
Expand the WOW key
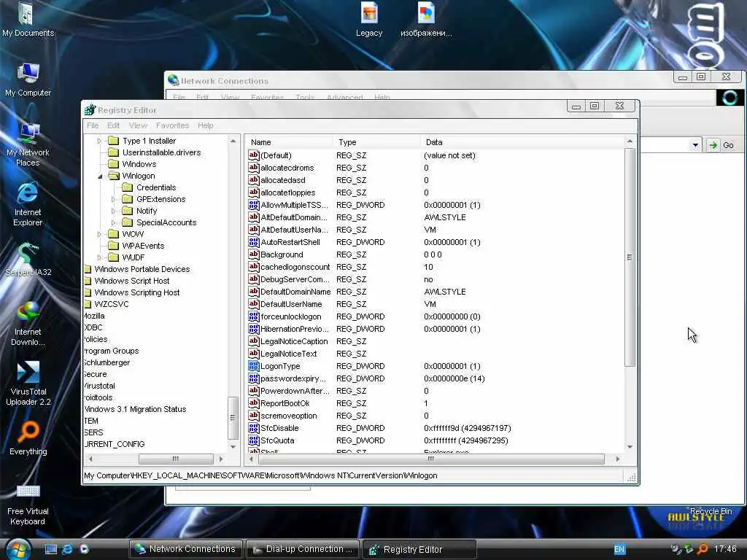[x=99, y=234]
